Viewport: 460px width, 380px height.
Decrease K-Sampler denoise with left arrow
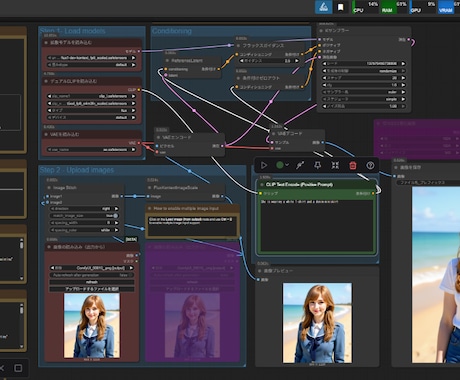click(324, 106)
